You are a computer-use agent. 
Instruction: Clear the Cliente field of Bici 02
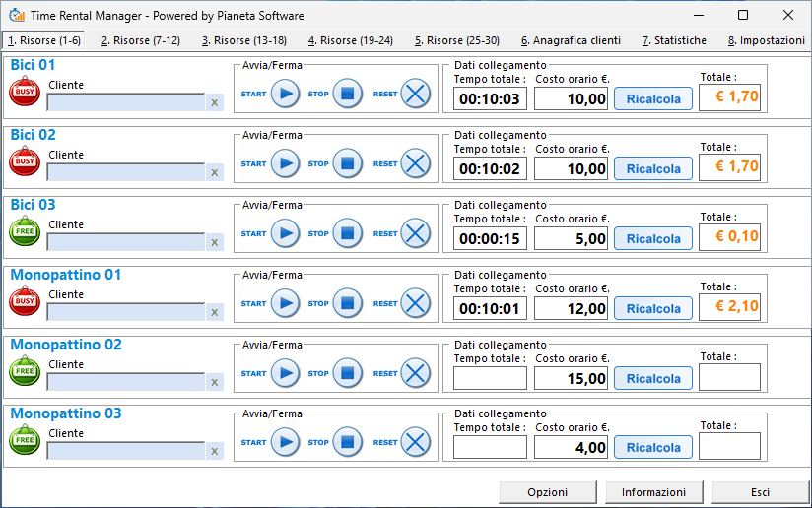coord(215,172)
